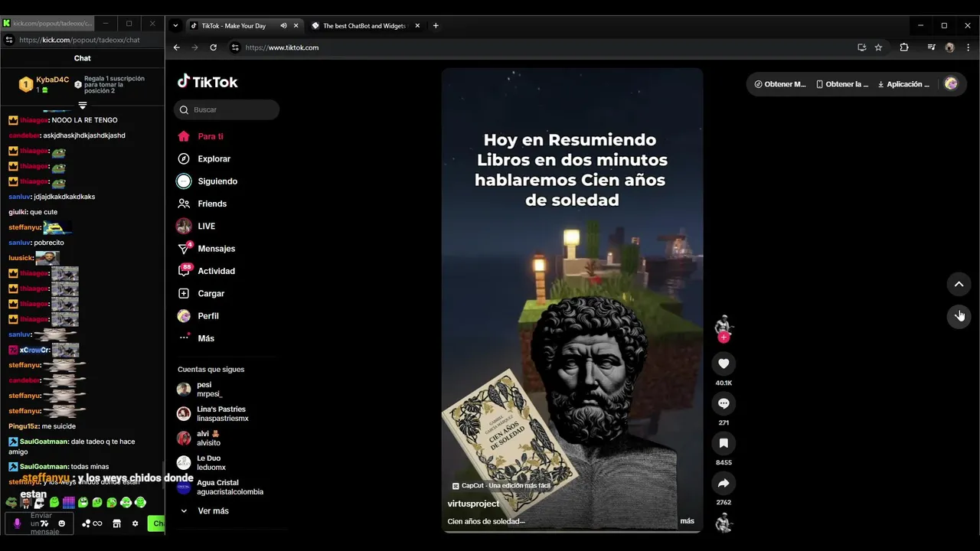The image size is (980, 551).
Task: Click the Obtener M... button in the top bar
Action: pyautogui.click(x=780, y=84)
